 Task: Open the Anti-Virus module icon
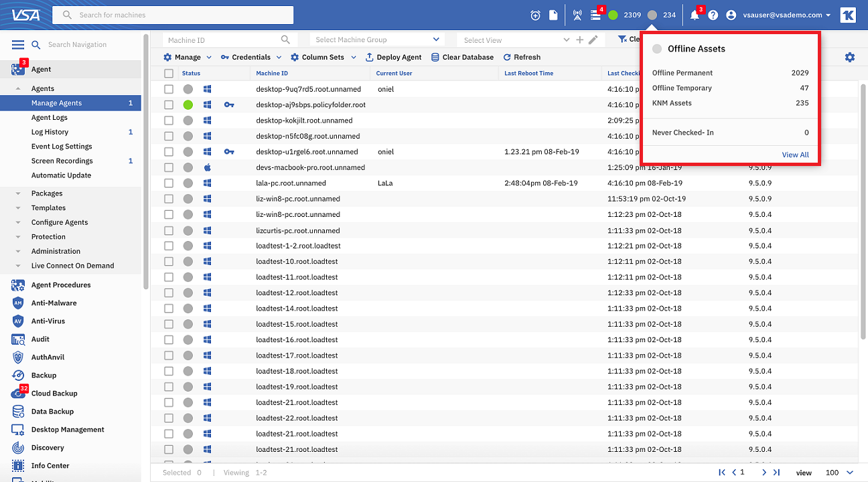point(18,321)
